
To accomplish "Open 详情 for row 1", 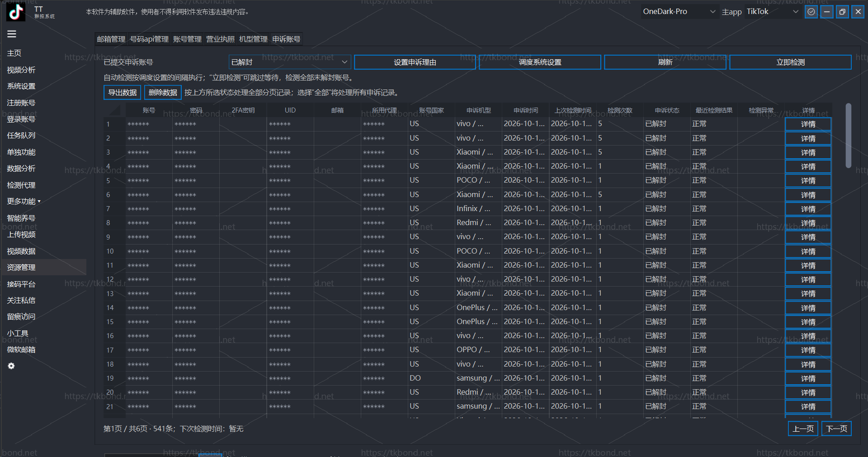I will coord(808,124).
